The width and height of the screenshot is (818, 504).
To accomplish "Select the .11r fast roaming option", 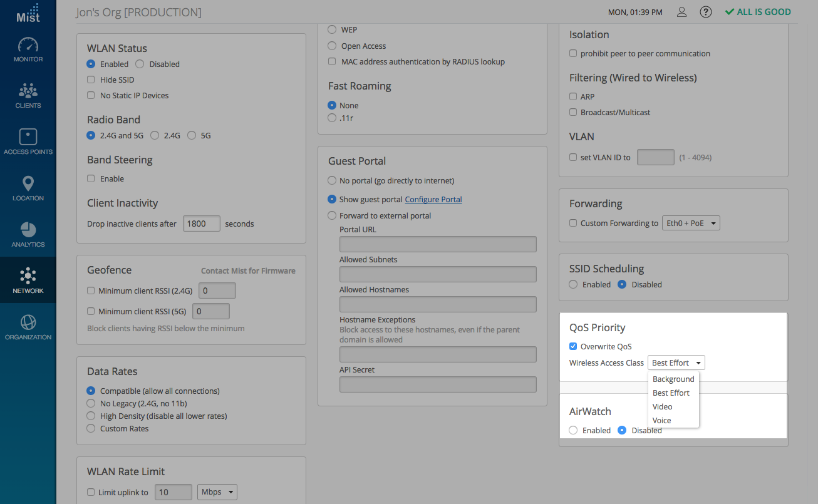I will pos(332,118).
